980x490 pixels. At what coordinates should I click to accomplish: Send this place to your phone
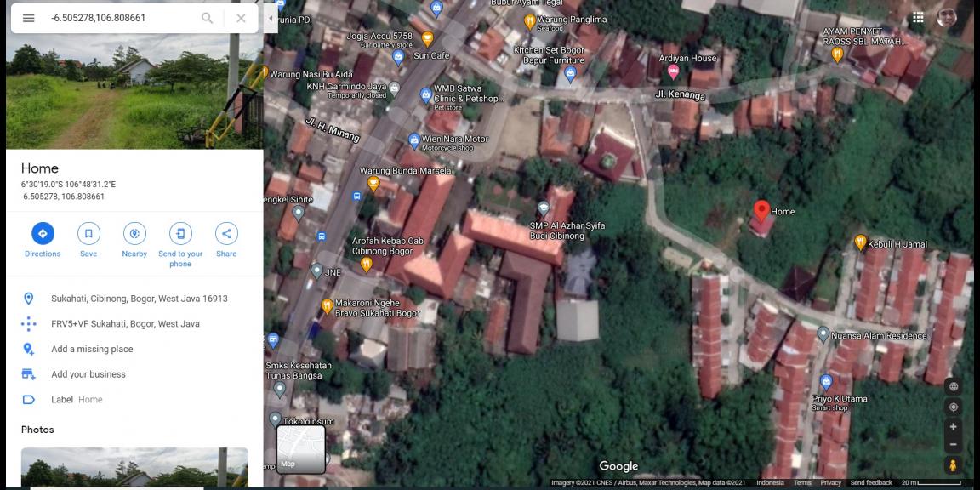180,234
